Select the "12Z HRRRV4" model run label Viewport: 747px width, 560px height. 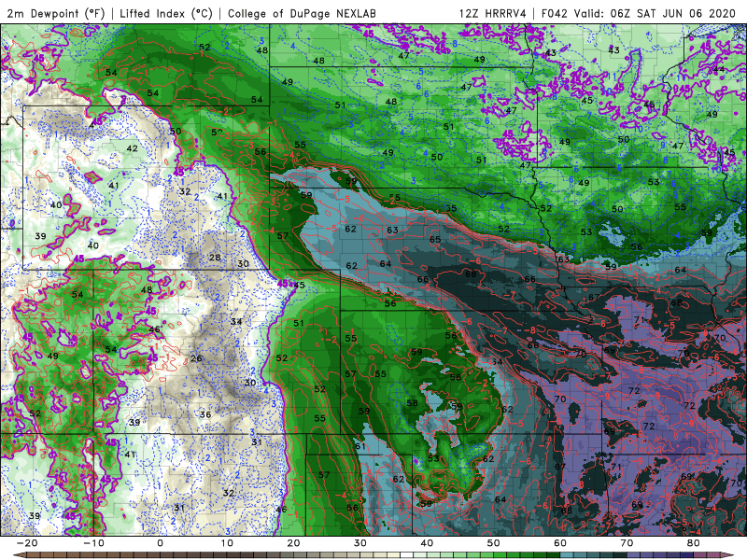point(493,13)
